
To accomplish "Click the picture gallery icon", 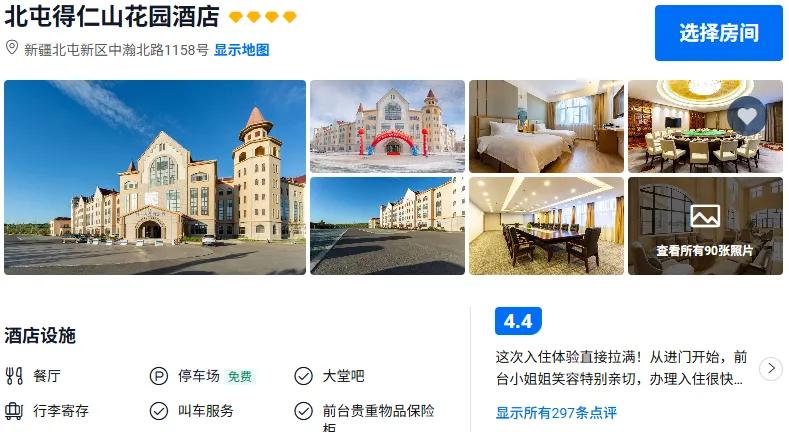I will coord(705,216).
